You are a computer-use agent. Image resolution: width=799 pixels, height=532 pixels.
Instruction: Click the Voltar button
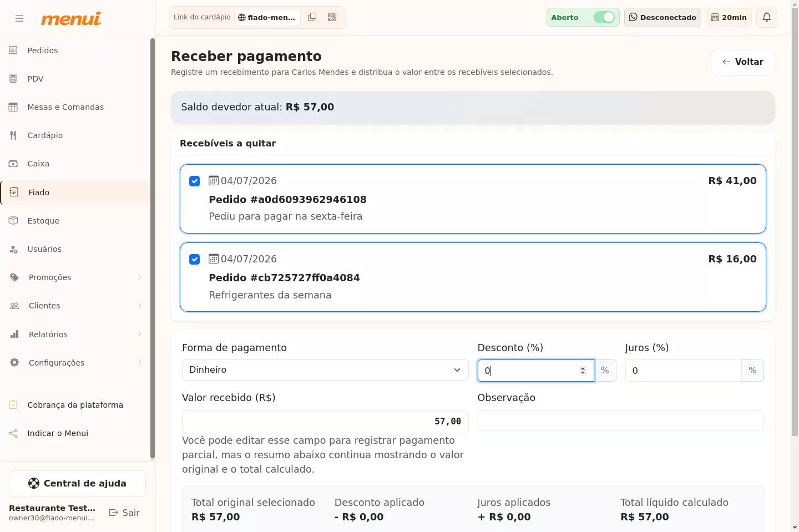point(742,62)
